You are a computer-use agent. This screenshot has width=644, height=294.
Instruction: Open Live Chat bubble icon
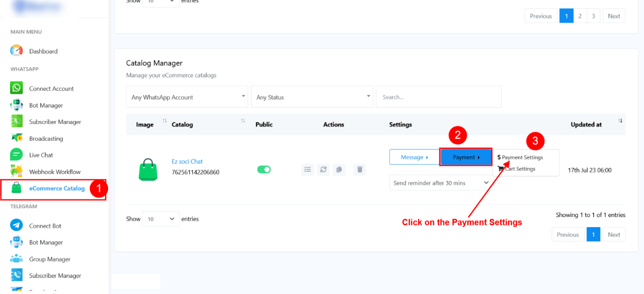point(17,155)
